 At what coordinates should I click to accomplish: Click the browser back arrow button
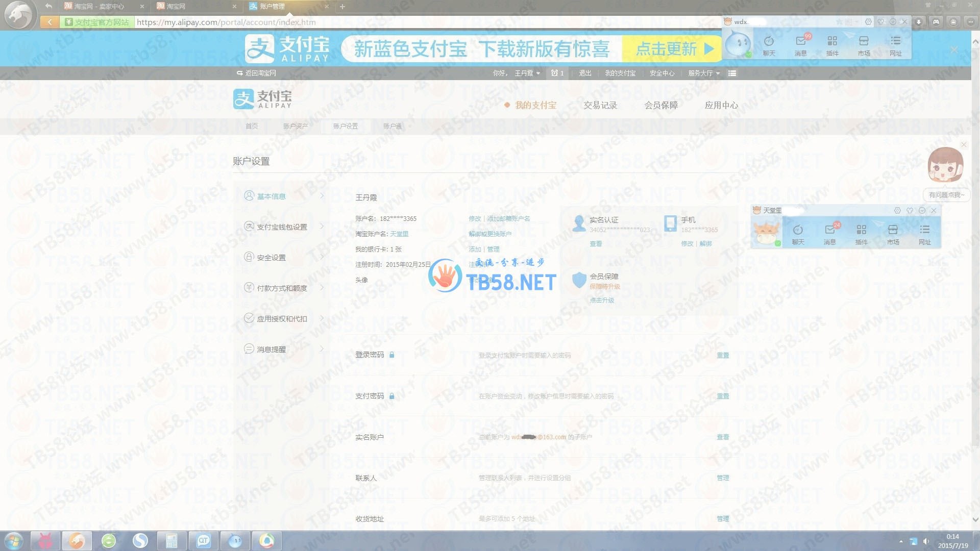(50, 22)
